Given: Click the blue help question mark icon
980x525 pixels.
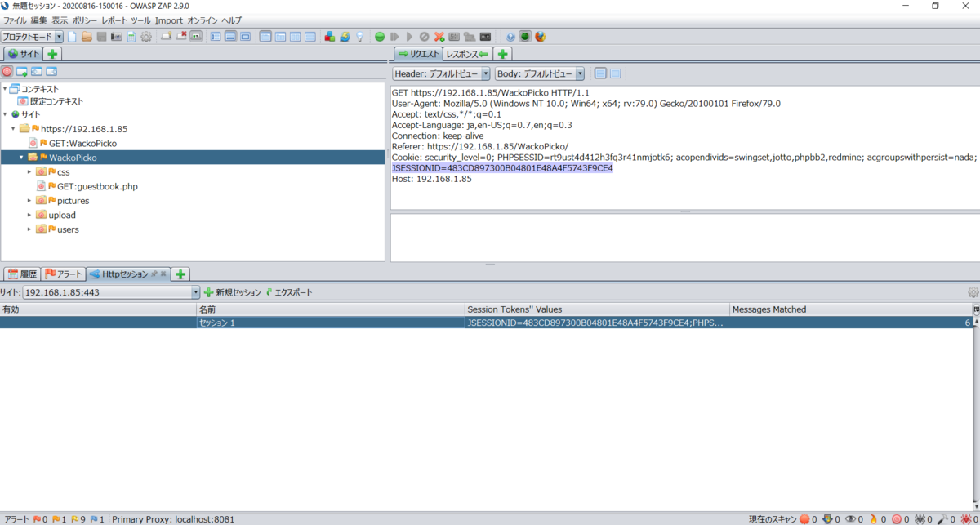Looking at the screenshot, I should (x=510, y=37).
